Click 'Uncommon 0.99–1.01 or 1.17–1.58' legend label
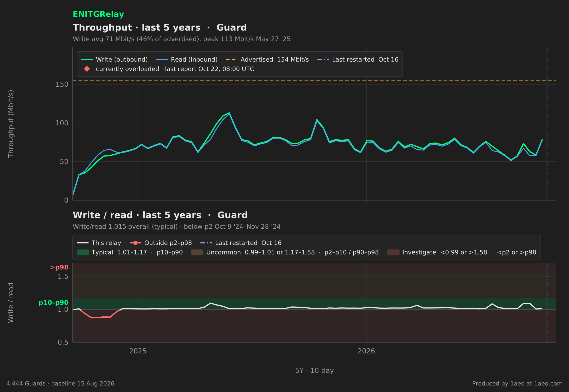The height and width of the screenshot is (392, 569). (292, 252)
